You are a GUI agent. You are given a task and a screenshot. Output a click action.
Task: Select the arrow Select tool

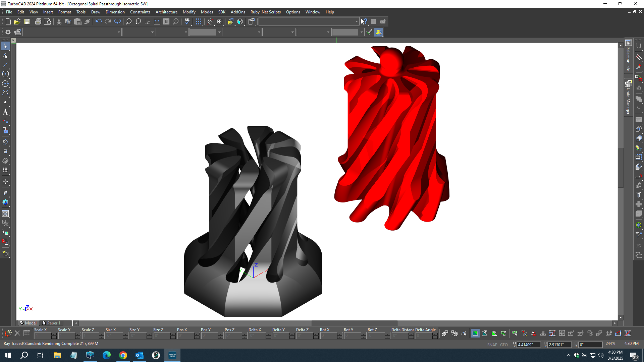[x=5, y=46]
